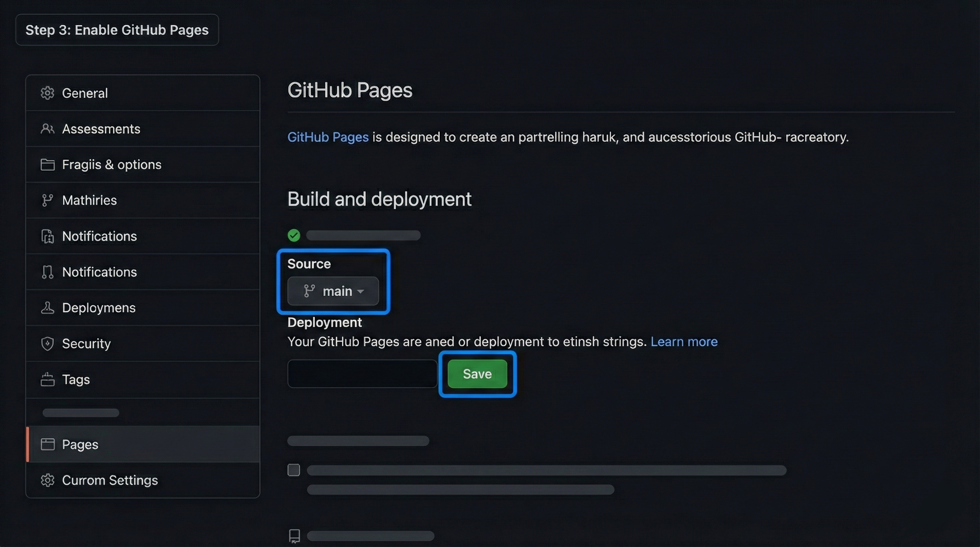Viewport: 980px width, 547px height.
Task: Open the Assessments menu item
Action: point(143,129)
